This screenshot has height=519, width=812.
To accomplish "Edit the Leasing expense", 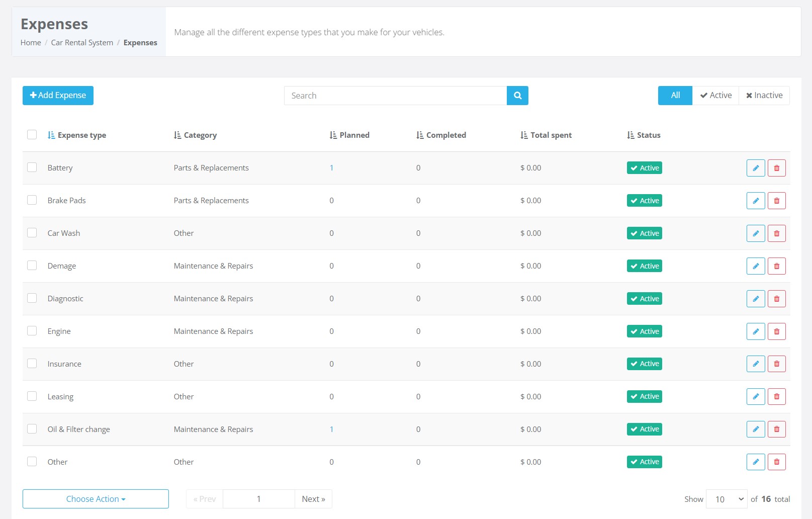I will point(756,397).
